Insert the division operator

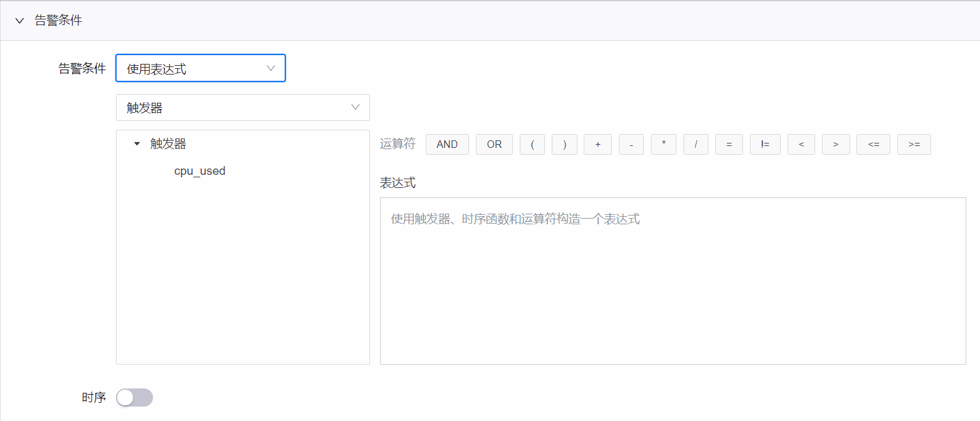[x=695, y=144]
